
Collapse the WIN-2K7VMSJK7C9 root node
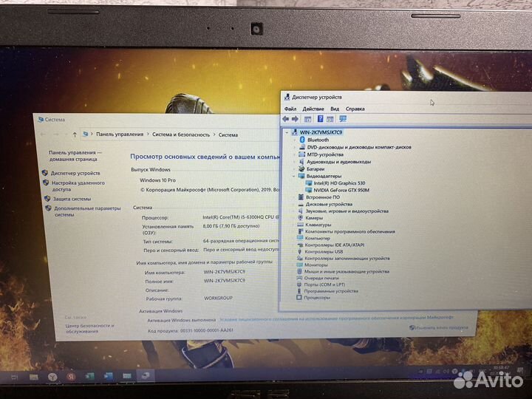tap(287, 132)
